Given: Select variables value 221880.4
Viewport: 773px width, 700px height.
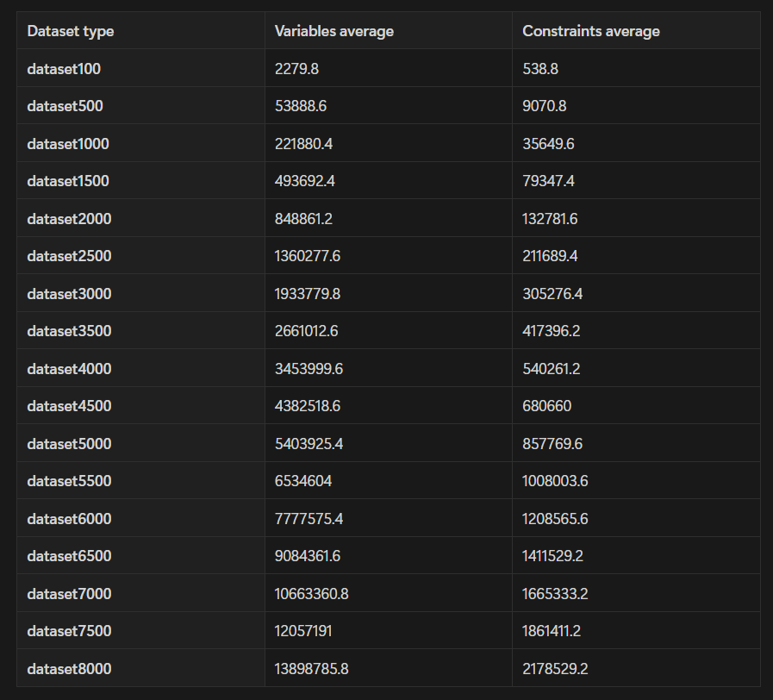Looking at the screenshot, I should [x=303, y=144].
